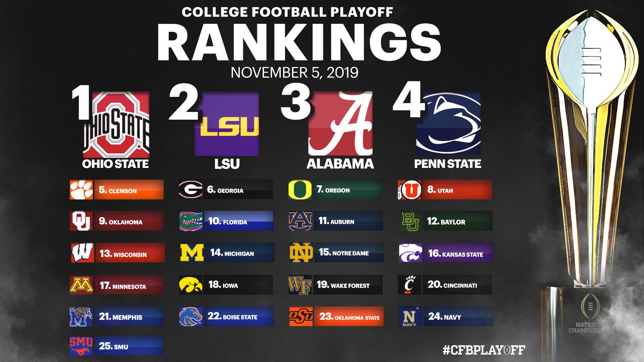
Task: Select the Penn State Nittany Lion logo
Action: coord(448,124)
